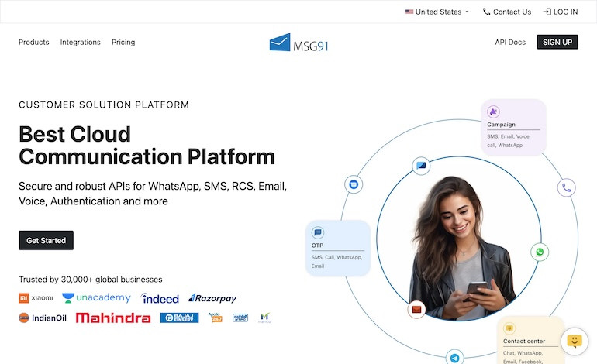Go to the Pricing page
597x364 pixels.
pyautogui.click(x=123, y=43)
